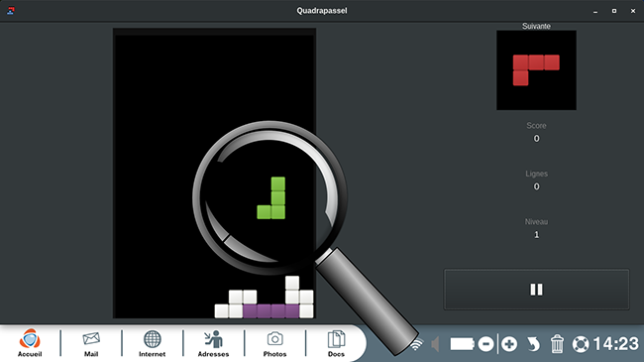Launch Mail from the dock
Image resolution: width=644 pixels, height=362 pixels.
pyautogui.click(x=91, y=343)
